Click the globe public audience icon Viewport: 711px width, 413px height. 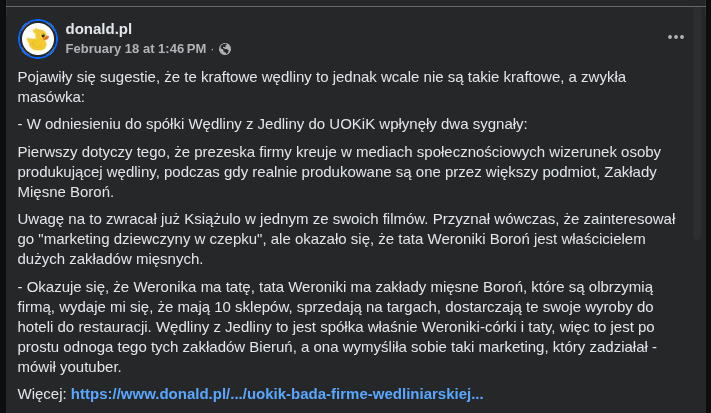point(225,48)
